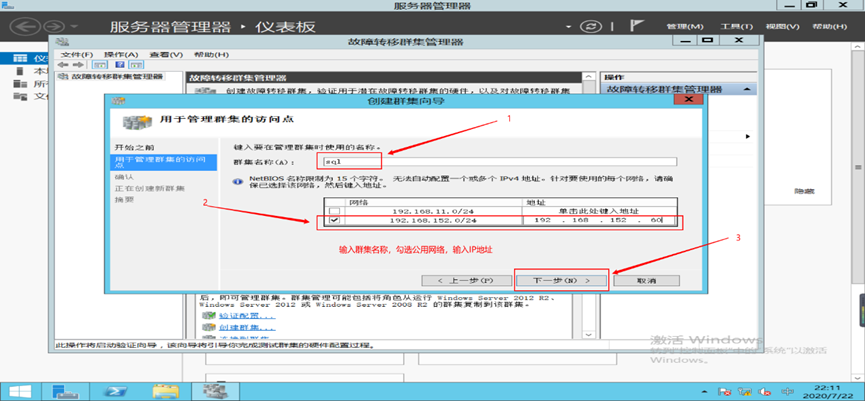Select the file services icon in sidebar
The width and height of the screenshot is (865, 401).
pos(20,97)
